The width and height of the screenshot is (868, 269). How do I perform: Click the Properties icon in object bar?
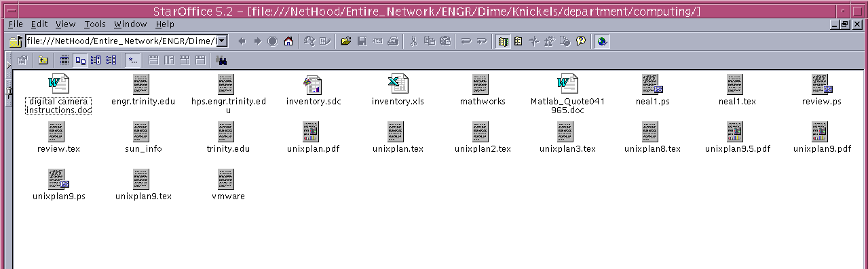point(22,60)
